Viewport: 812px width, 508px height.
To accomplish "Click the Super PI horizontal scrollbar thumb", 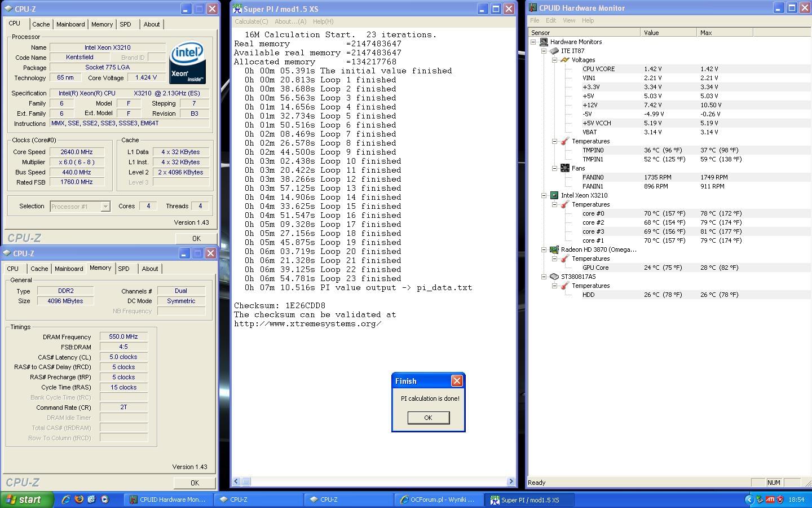I will pos(246,481).
